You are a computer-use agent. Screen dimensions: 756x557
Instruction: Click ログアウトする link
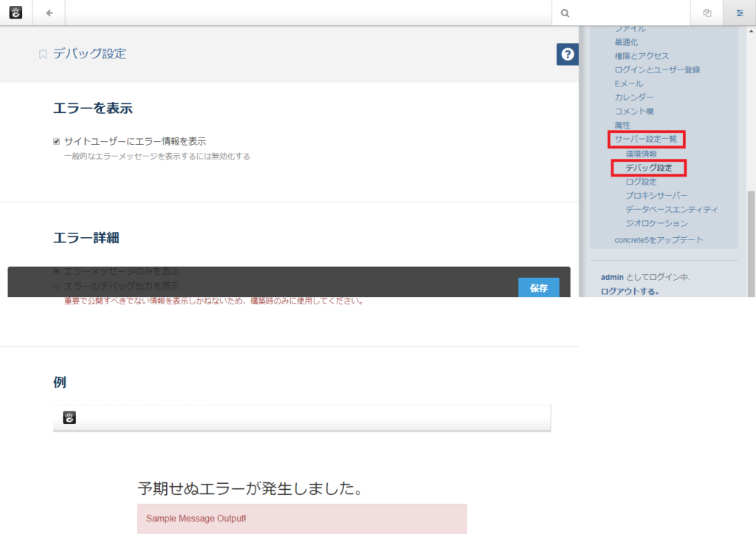[x=630, y=291]
